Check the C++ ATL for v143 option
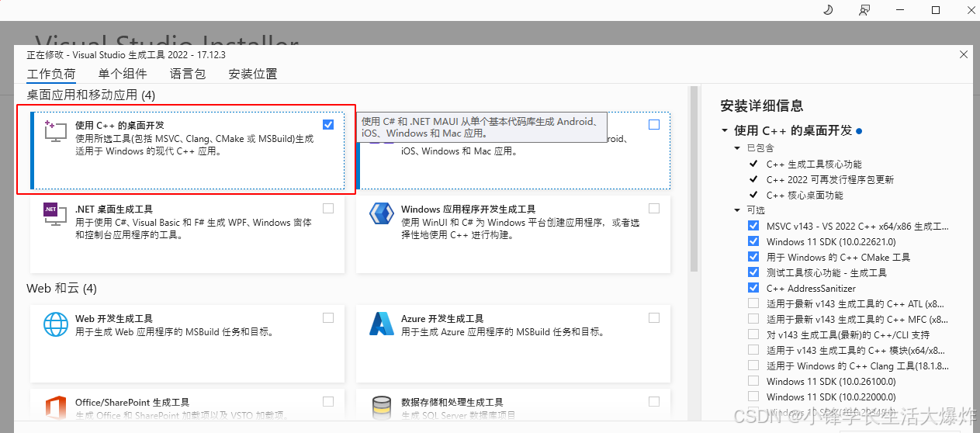 tap(753, 303)
